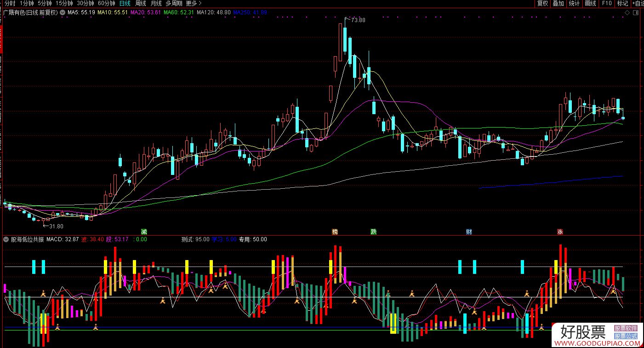Expand the 更多 periods menu
Screen dimensions: 644x348
194,3
